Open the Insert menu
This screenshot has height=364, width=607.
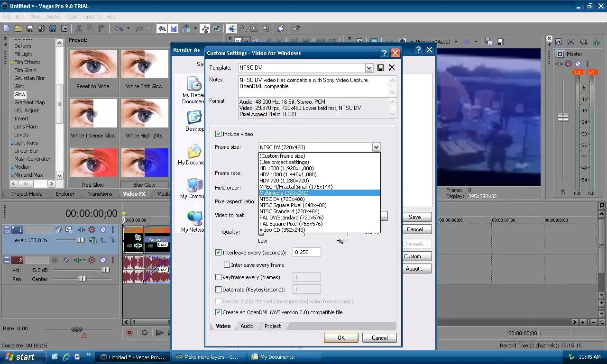coord(53,17)
